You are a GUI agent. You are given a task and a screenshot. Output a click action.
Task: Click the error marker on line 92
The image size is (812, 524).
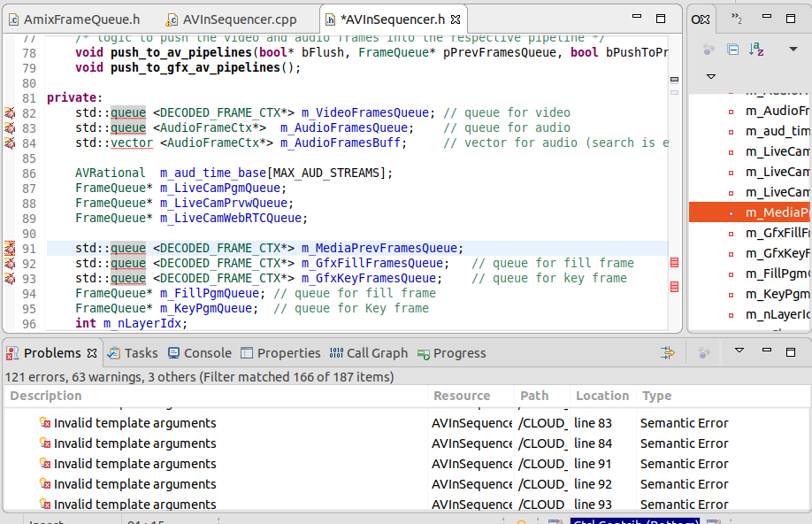(10, 263)
